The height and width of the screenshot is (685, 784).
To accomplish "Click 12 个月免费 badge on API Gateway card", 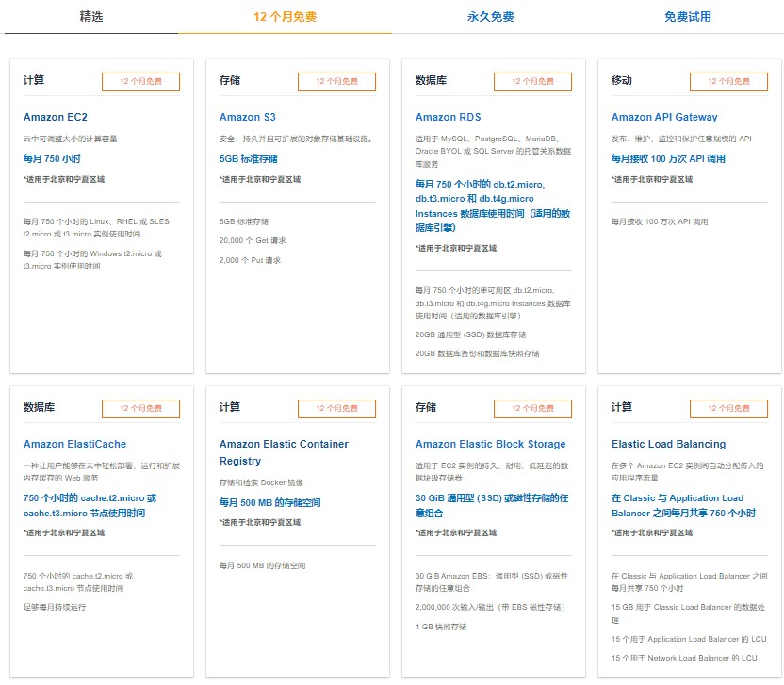I will [x=728, y=81].
